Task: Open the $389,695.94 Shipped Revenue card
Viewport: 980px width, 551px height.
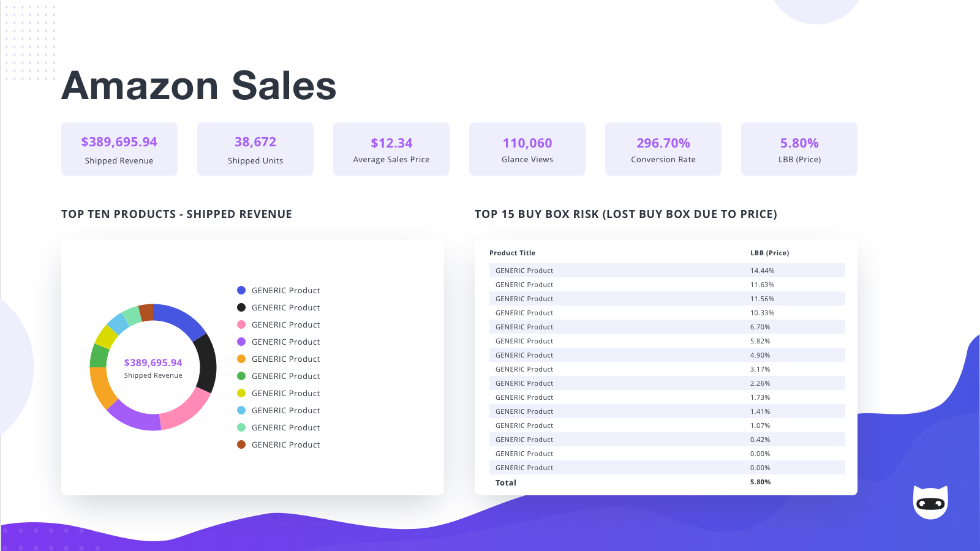Action: pyautogui.click(x=119, y=149)
